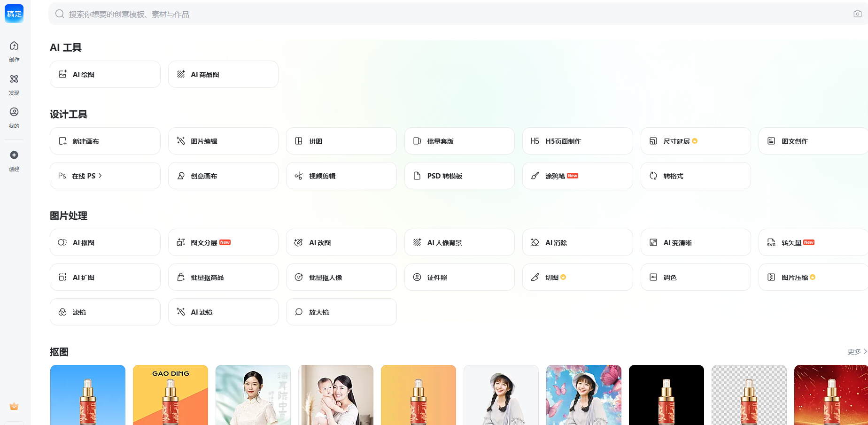This screenshot has width=868, height=425.
Task: Click the 图片压缩 compress icon
Action: (771, 277)
